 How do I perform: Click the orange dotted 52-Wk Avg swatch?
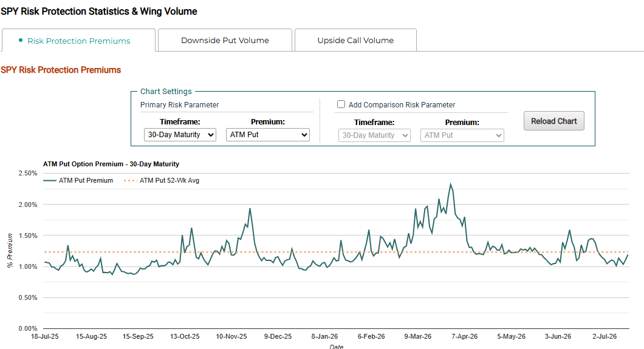coord(130,180)
